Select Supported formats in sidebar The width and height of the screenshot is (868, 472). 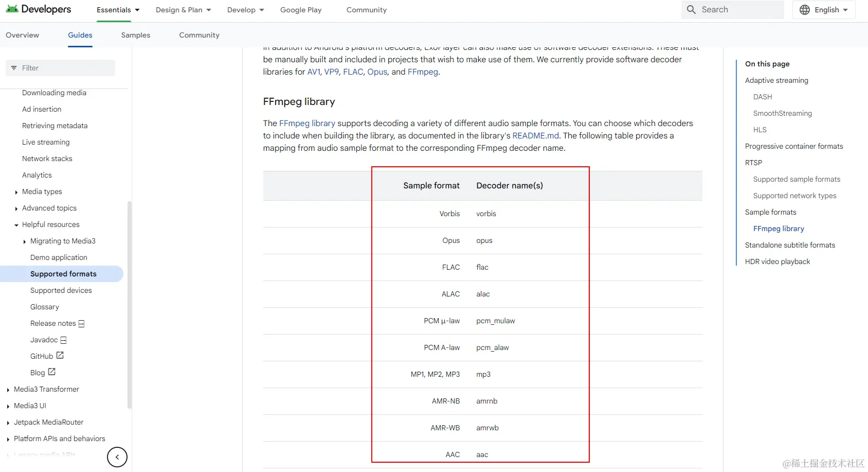coord(62,274)
